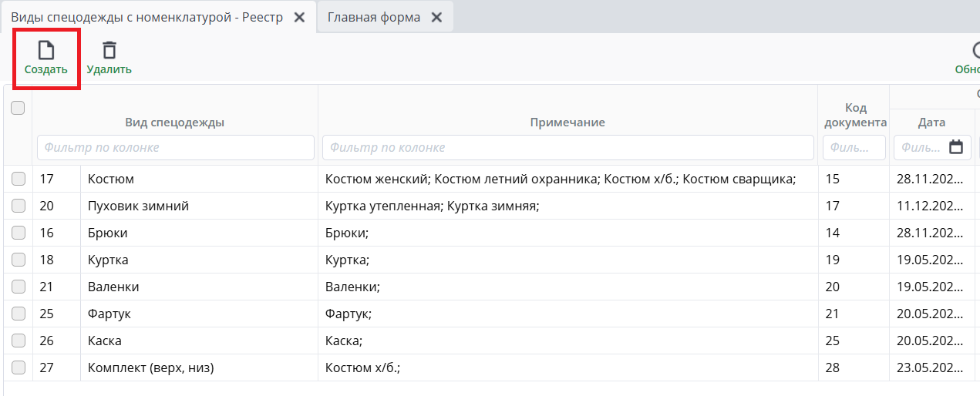Switch to the Главная форма tab
This screenshot has width=980, height=396.
374,17
